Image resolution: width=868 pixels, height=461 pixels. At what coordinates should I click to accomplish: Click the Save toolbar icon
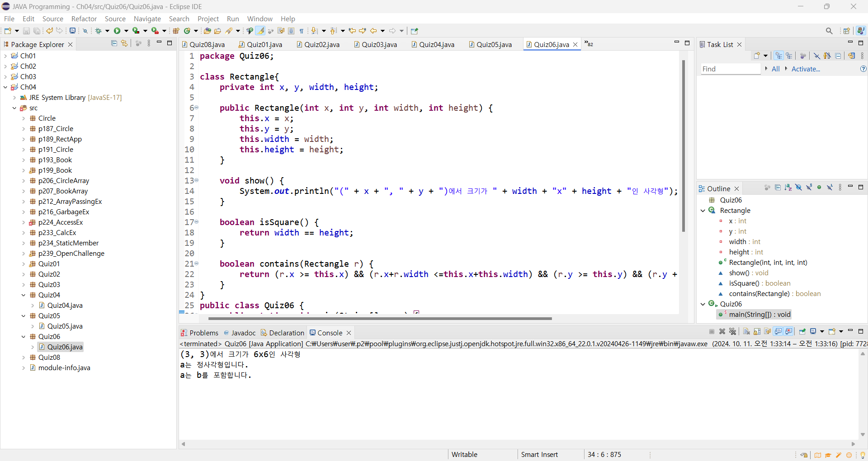(26, 31)
